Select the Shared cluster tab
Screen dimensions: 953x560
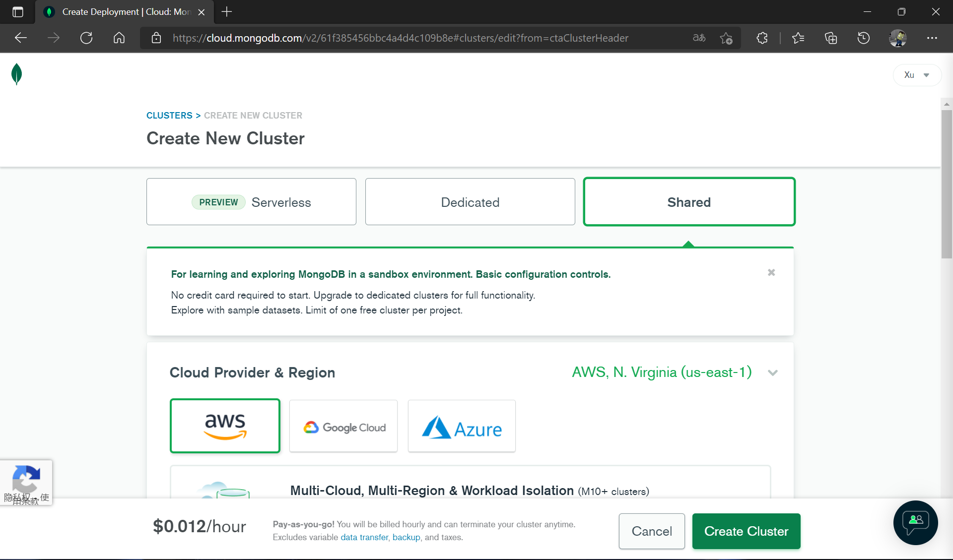click(689, 202)
